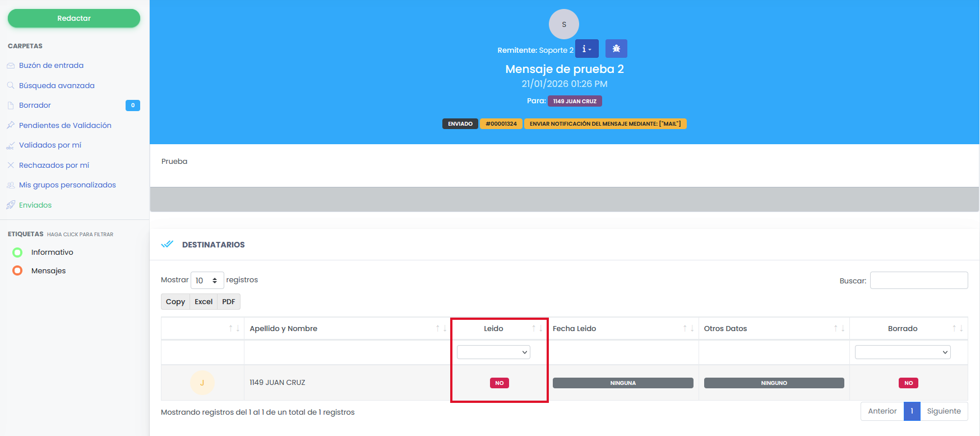Image resolution: width=980 pixels, height=436 pixels.
Task: Click the ENVIADO status badge
Action: [460, 123]
